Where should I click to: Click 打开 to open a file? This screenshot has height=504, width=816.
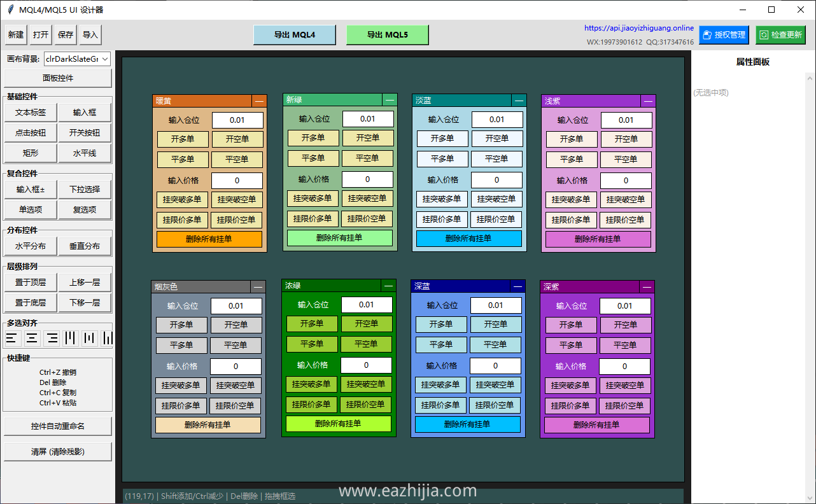[x=41, y=35]
